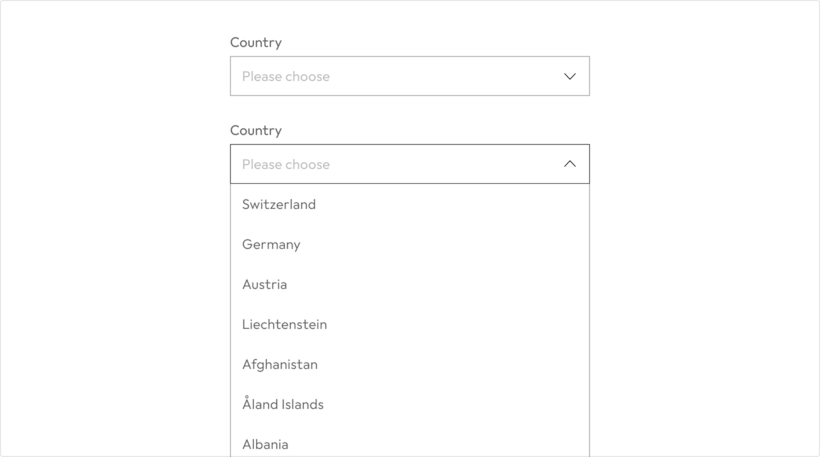The image size is (820, 457).
Task: Choose the option directly below Germany
Action: pos(265,284)
